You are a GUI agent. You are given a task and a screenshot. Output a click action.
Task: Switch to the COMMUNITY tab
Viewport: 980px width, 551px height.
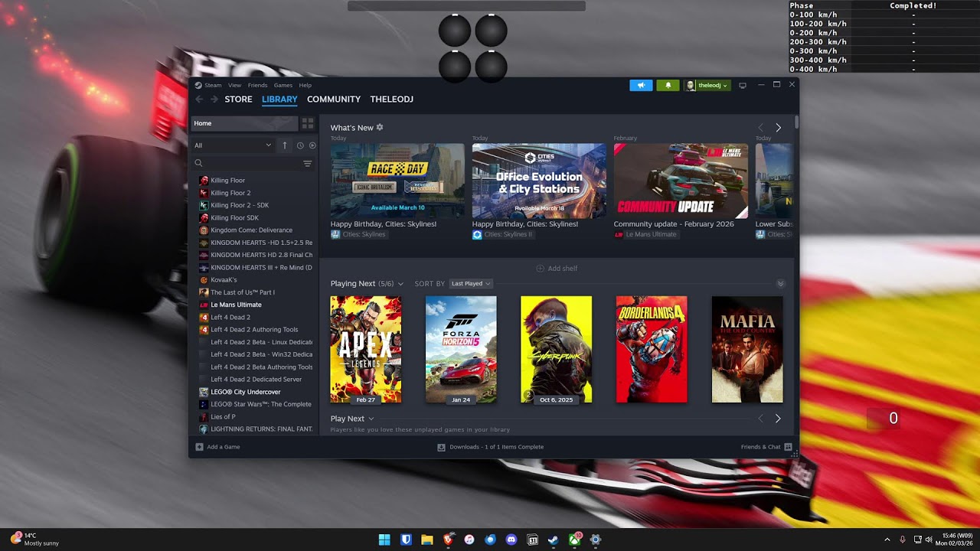[x=334, y=99]
